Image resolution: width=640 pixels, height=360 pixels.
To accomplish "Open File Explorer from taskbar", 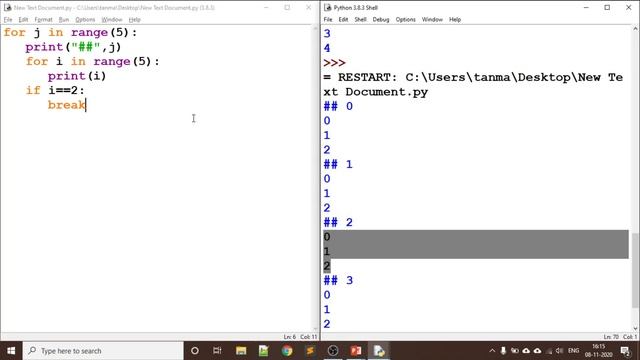I will 241,351.
